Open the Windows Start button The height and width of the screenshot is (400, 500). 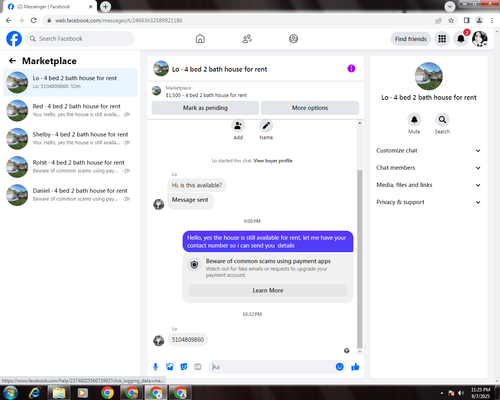tap(10, 393)
